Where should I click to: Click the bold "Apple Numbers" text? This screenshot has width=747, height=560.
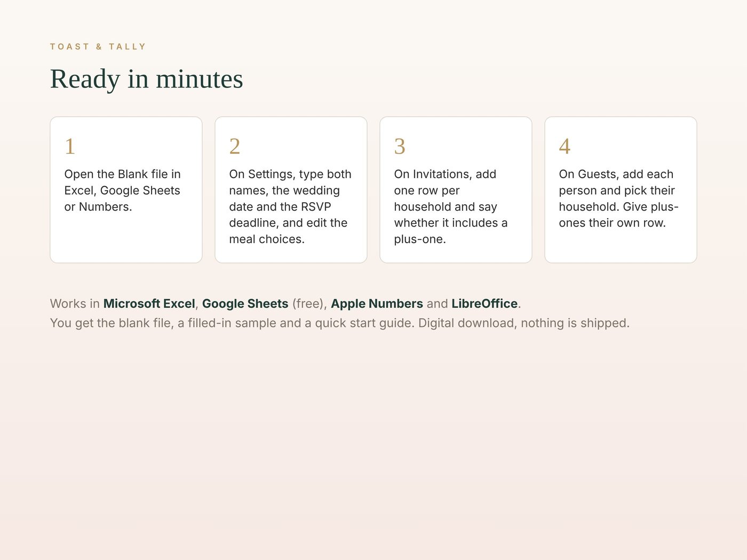(377, 303)
